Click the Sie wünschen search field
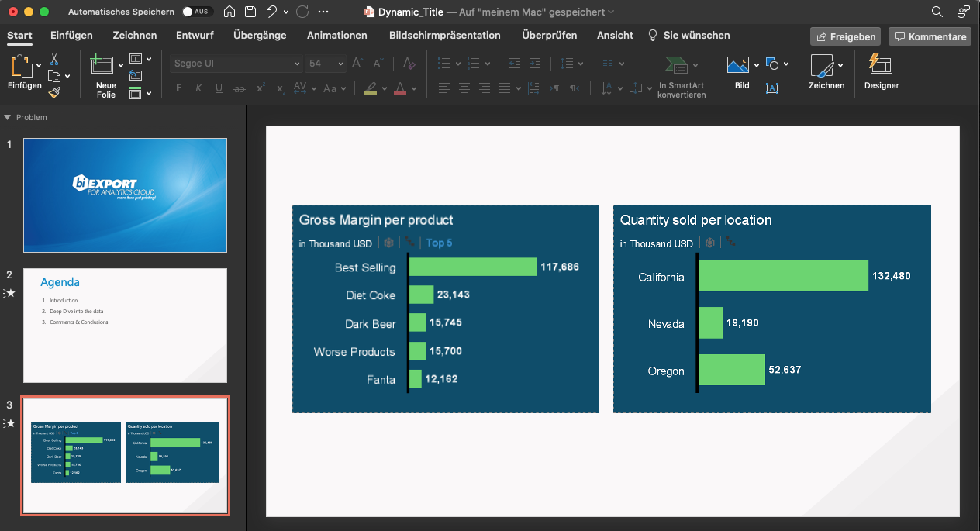 point(689,35)
